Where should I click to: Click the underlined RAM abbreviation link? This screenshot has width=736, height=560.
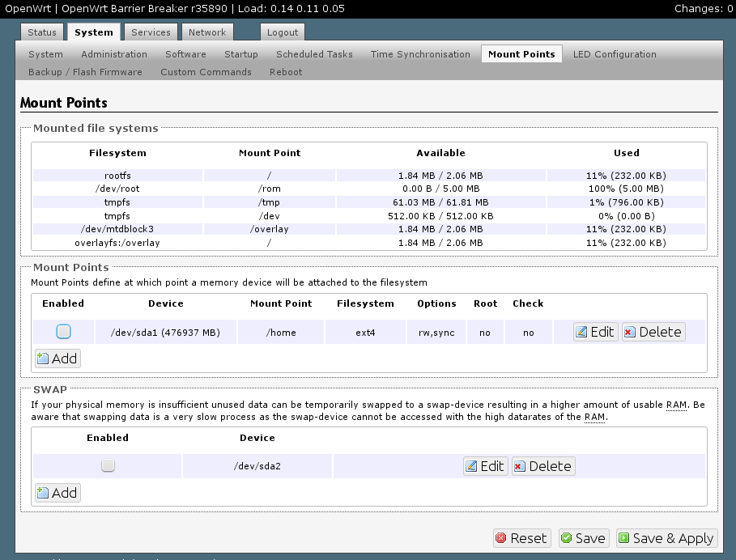coord(676,404)
